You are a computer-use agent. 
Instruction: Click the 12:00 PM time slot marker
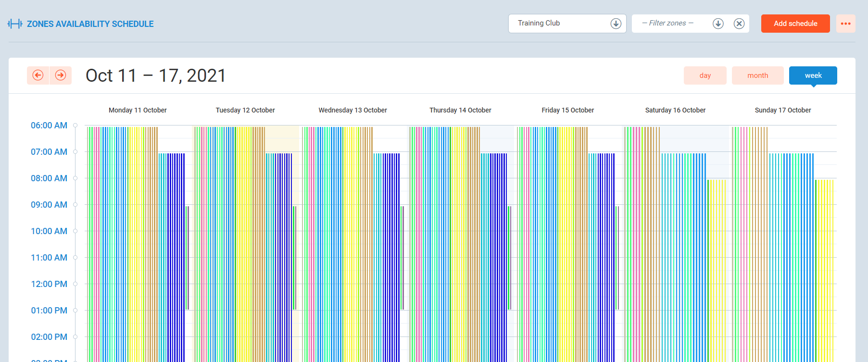(75, 284)
